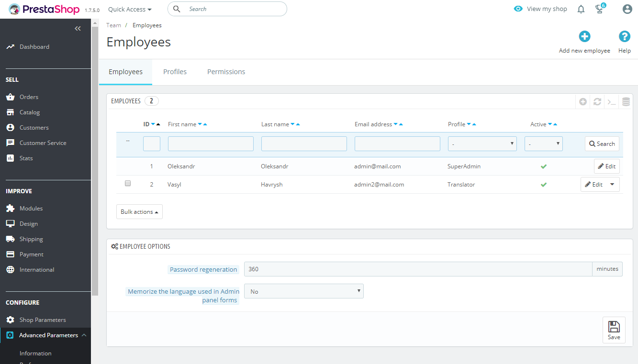Click the PrestaShop logo
The image size is (638, 364).
(45, 9)
